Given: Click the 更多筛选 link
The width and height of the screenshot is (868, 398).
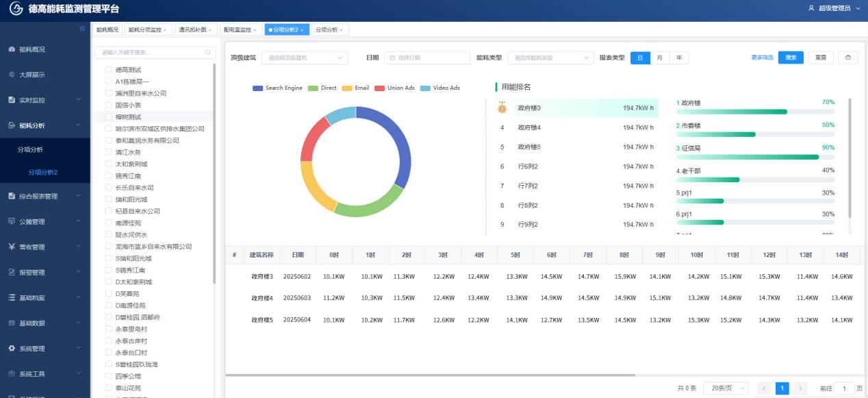Looking at the screenshot, I should 762,58.
